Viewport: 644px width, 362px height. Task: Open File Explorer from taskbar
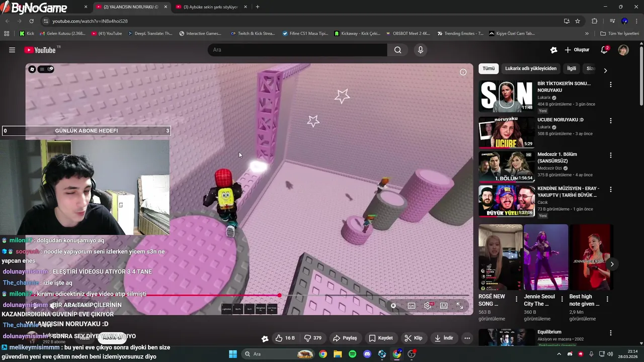(338, 354)
